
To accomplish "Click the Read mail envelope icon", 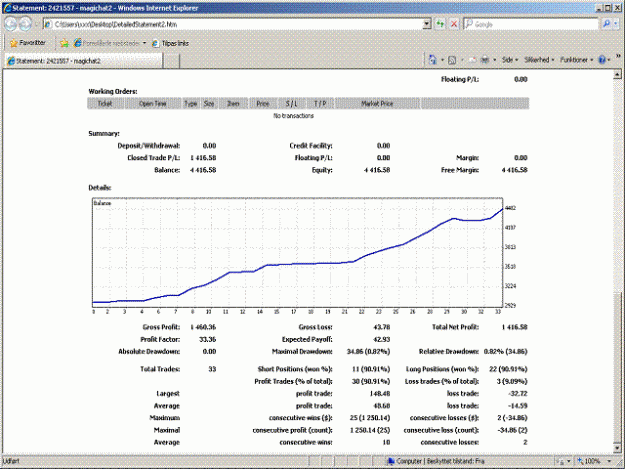I will pos(472,60).
